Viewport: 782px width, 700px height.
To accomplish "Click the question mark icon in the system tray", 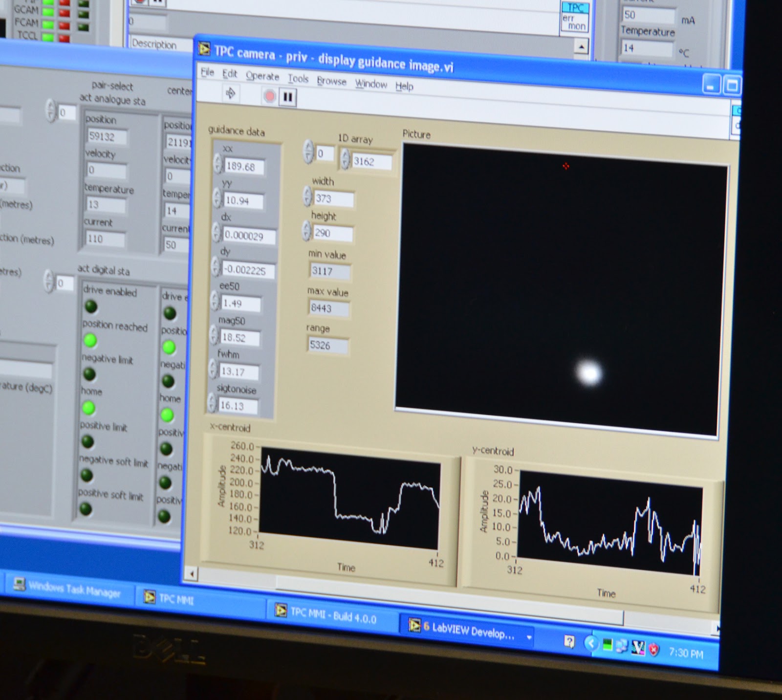I will (x=570, y=641).
